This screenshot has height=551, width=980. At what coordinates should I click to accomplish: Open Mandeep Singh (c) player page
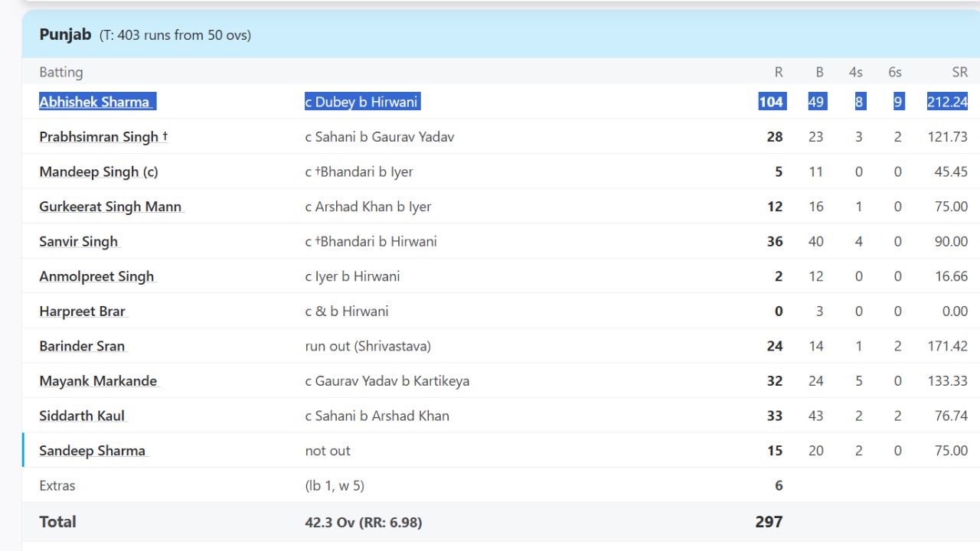pyautogui.click(x=98, y=171)
